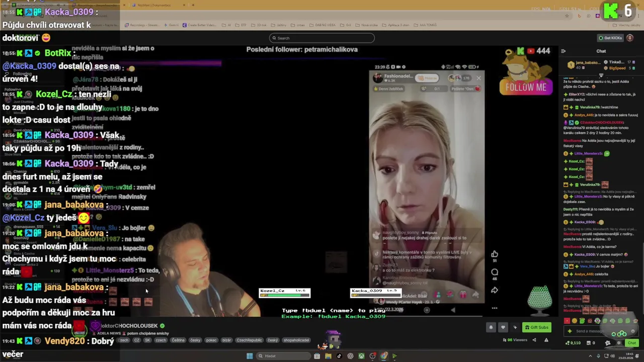644x362 pixels.
Task: Open Všechny záložky bookmarks folder
Action: coord(627,25)
